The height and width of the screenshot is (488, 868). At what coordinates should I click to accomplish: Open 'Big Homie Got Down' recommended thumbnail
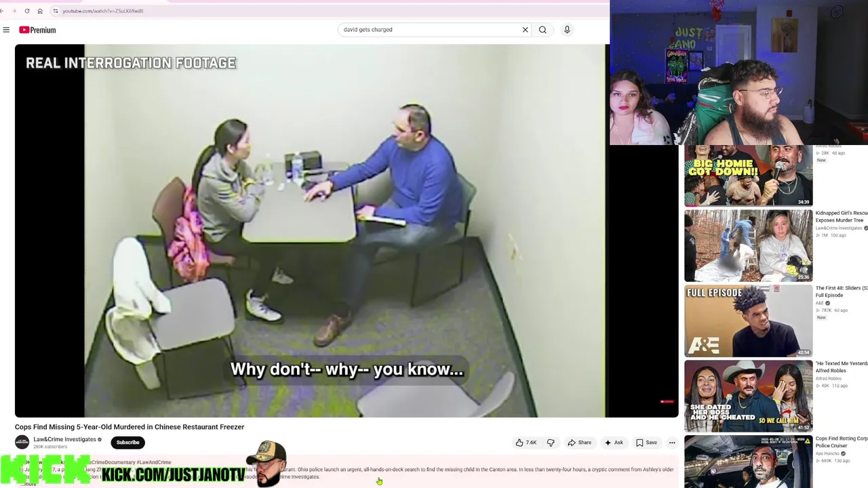(x=748, y=176)
